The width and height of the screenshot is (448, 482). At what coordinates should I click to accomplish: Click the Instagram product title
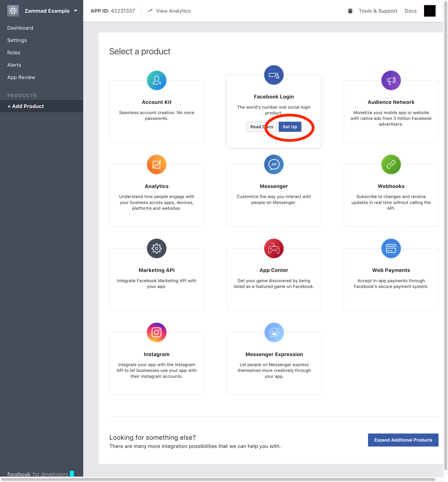tap(157, 354)
